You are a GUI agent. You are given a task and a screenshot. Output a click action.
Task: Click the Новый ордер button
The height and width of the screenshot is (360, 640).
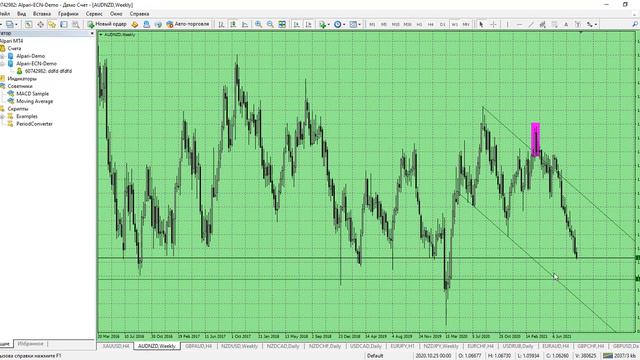coord(107,24)
